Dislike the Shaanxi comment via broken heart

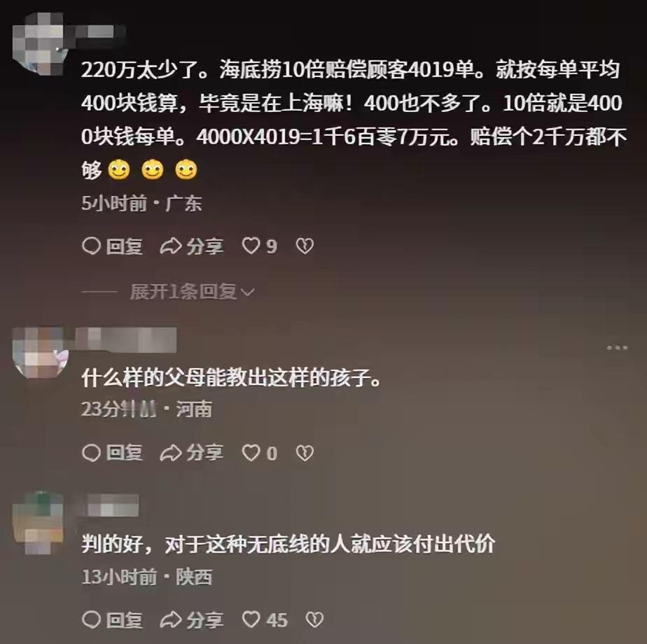(314, 620)
